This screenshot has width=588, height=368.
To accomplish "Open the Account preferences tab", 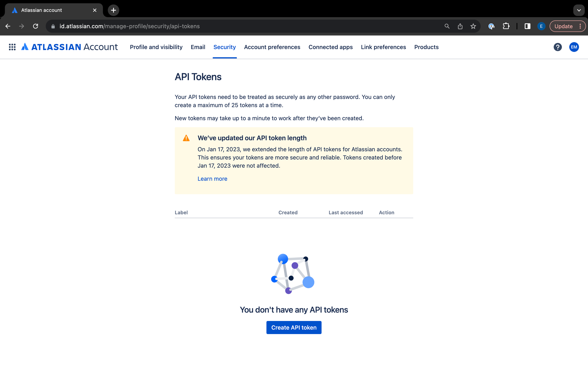I will [x=272, y=47].
